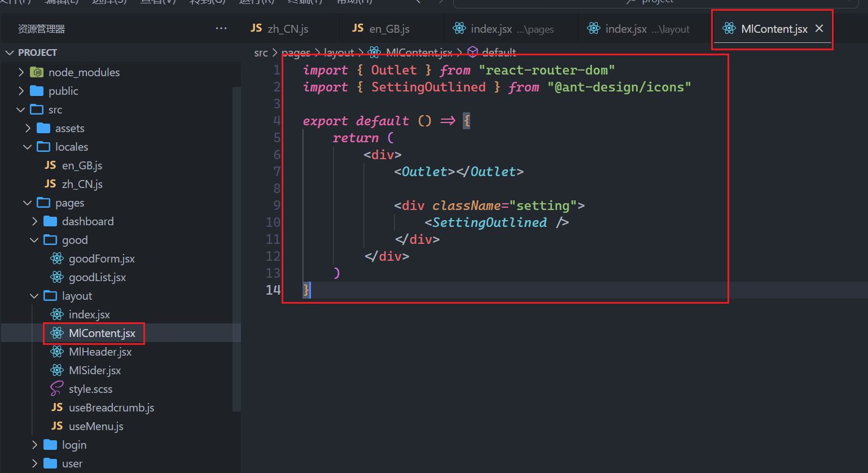The image size is (868, 473).
Task: Click the JS icon beside useMenu.js
Action: [x=57, y=426]
